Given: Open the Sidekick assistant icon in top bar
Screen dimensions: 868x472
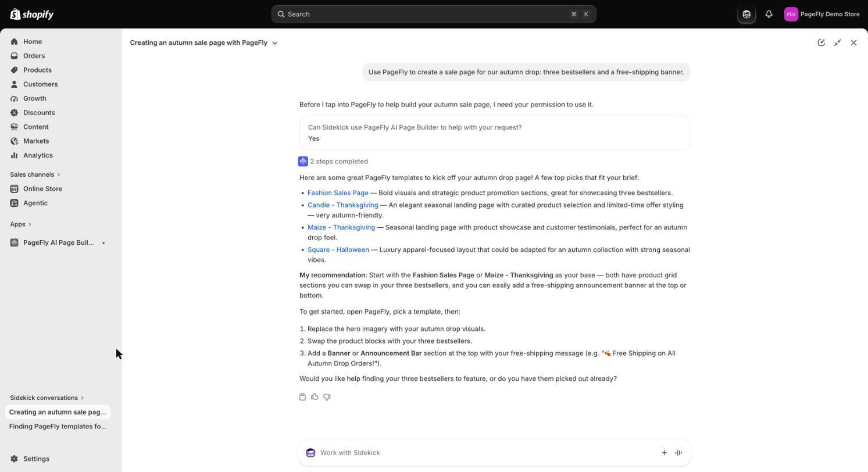Looking at the screenshot, I should pos(746,14).
